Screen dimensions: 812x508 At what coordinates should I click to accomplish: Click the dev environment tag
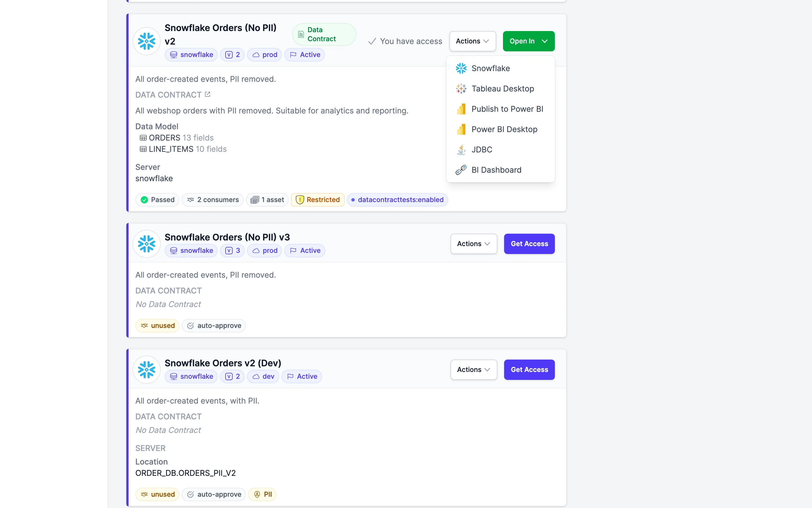263,376
